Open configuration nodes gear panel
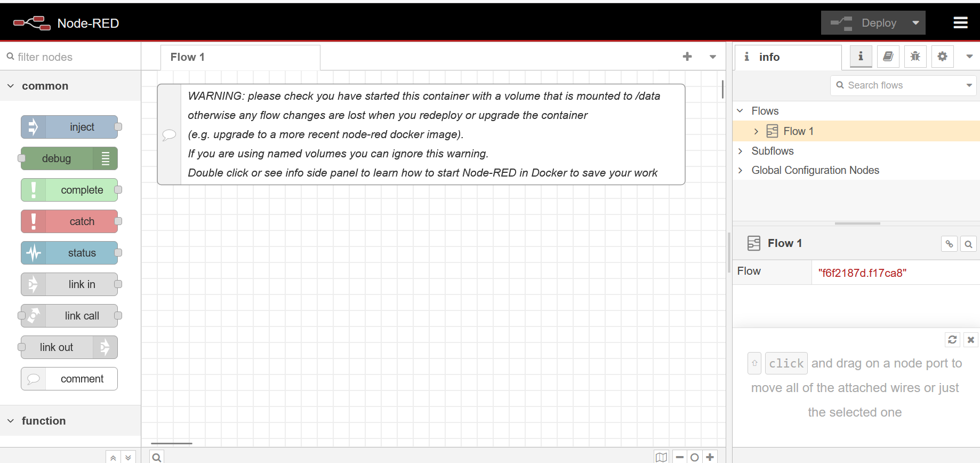This screenshot has height=463, width=980. coord(942,56)
